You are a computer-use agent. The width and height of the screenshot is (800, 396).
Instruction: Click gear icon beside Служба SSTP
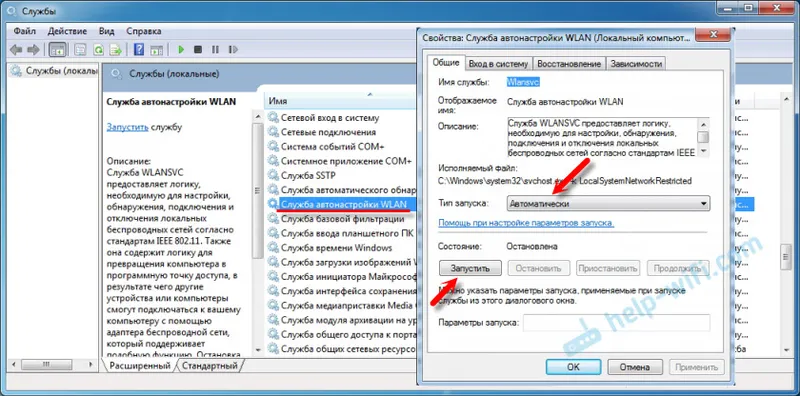[273, 175]
